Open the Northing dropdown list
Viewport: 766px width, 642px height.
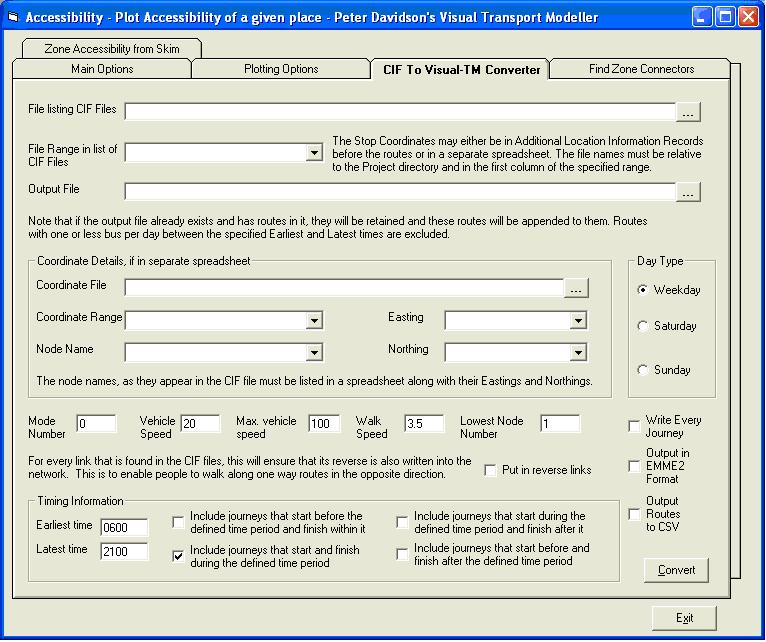click(x=577, y=353)
